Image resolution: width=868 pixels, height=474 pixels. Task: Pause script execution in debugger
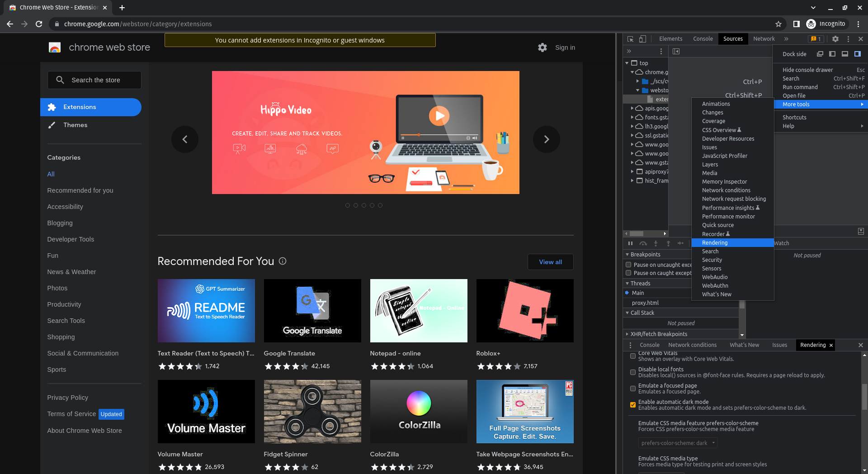point(630,243)
